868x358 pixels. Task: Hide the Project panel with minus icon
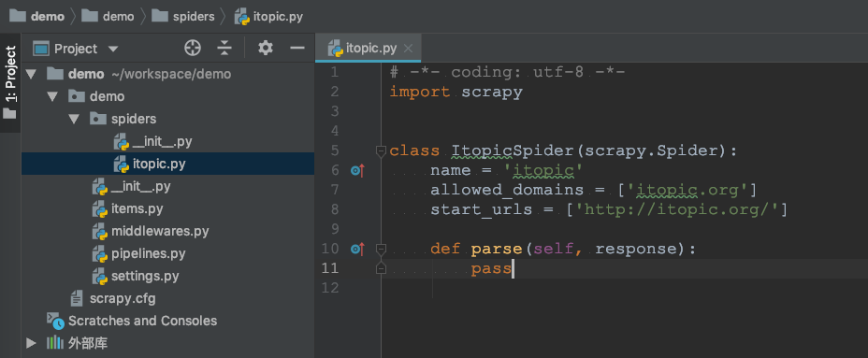click(297, 49)
